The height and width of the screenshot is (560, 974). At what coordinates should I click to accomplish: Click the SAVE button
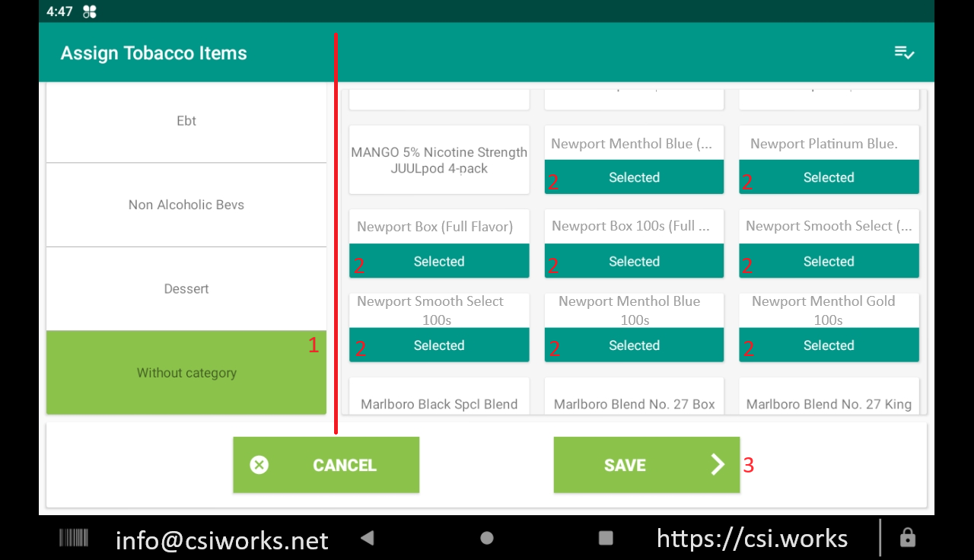coord(647,465)
